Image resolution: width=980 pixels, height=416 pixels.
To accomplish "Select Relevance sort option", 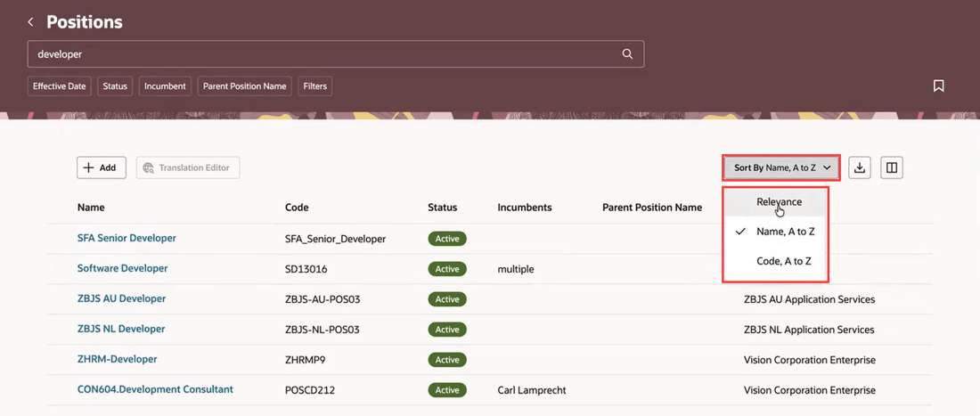I will point(776,201).
